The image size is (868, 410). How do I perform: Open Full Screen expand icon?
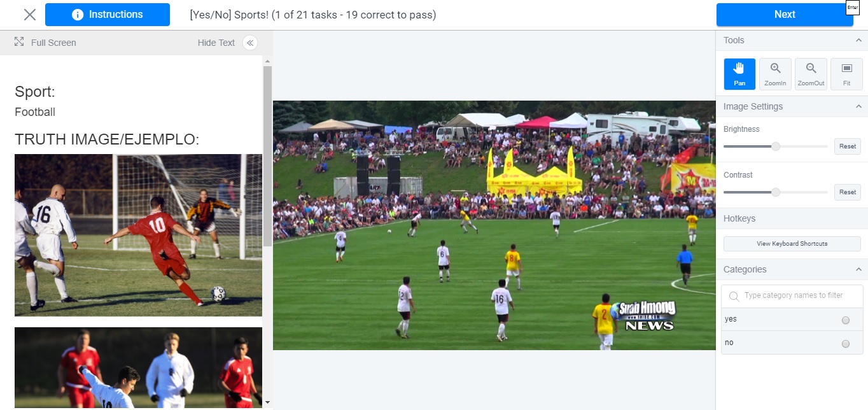(x=20, y=42)
